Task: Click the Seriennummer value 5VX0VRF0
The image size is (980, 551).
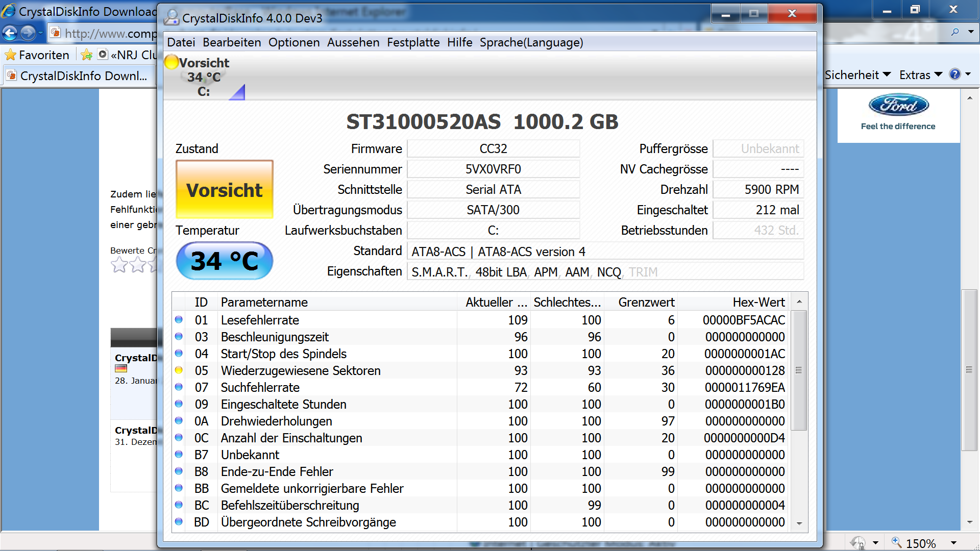Action: click(493, 169)
